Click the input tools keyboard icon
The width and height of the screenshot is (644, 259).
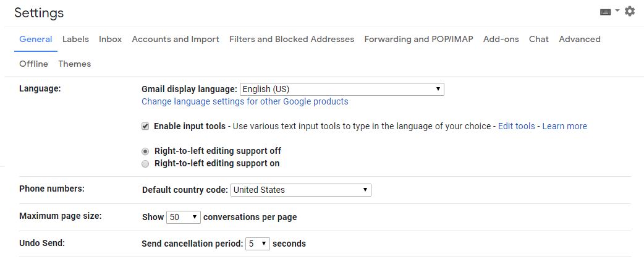point(606,12)
